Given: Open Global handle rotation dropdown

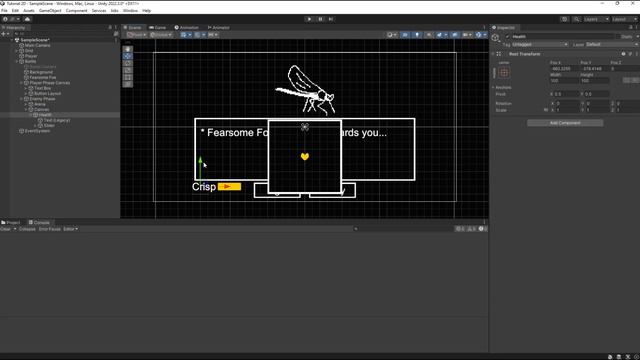Looking at the screenshot, I should tap(161, 35).
